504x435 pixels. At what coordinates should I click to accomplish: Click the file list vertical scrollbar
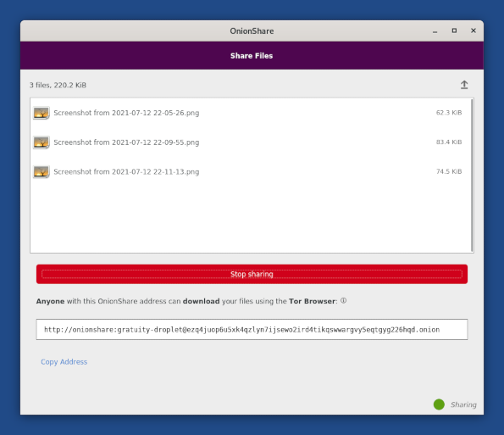click(x=472, y=176)
